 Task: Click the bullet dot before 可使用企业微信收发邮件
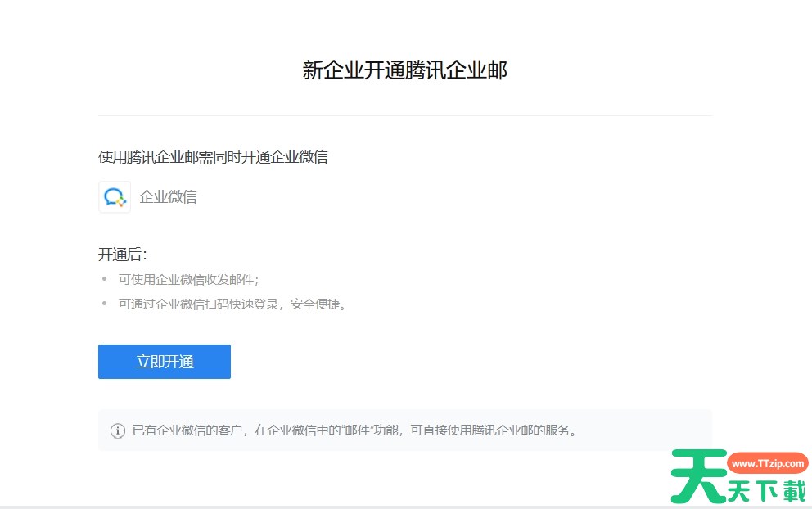tap(104, 279)
